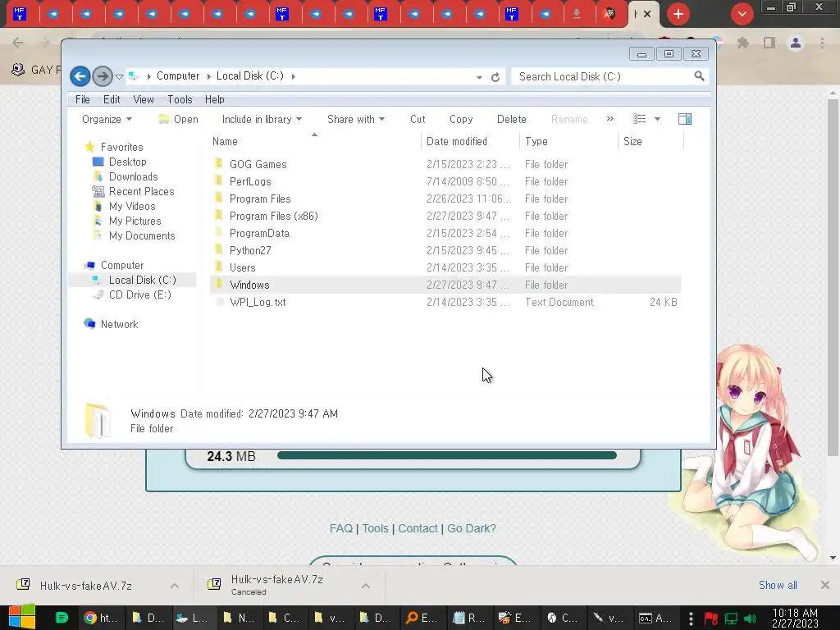Open the browser three-dot menu
840x630 pixels.
[x=822, y=43]
